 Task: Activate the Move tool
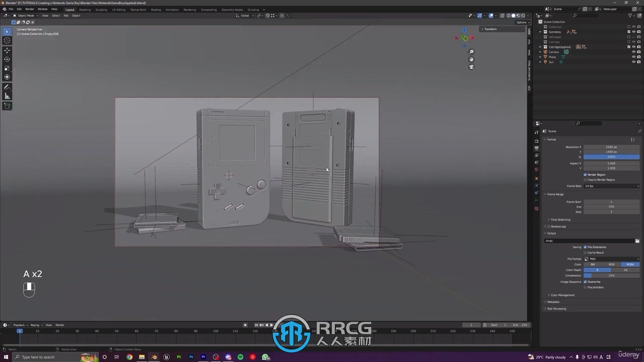click(7, 50)
